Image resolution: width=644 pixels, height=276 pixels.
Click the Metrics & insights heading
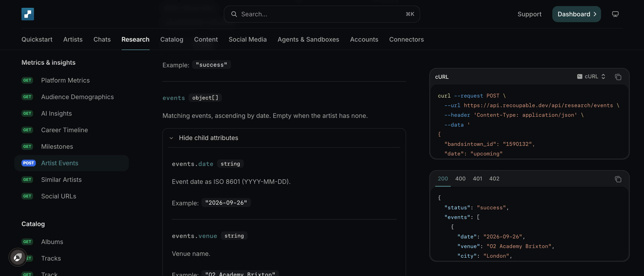(x=49, y=62)
